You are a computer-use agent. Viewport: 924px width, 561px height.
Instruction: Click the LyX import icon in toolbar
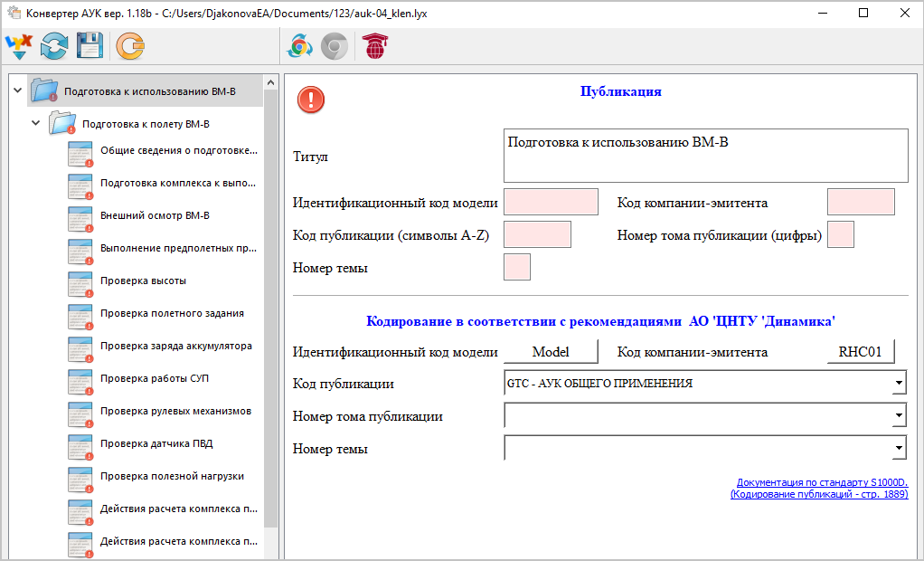(19, 45)
